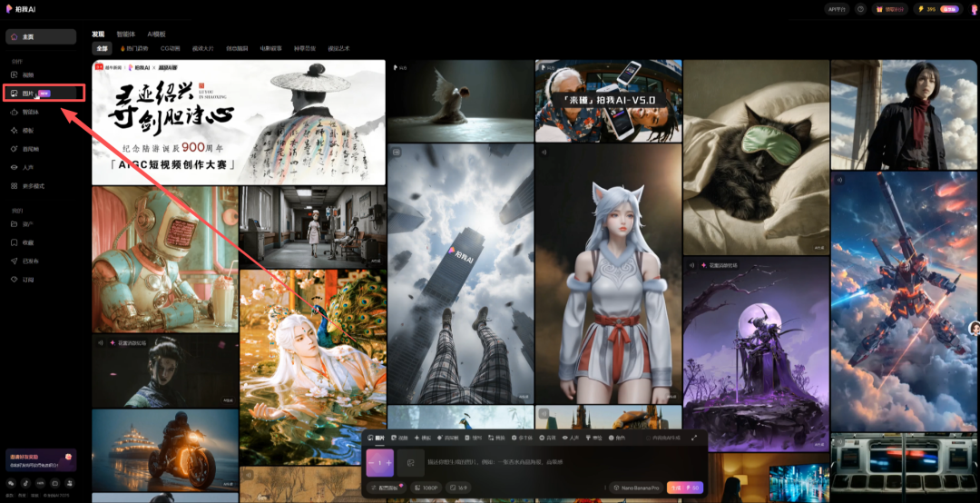Open the 16:9 aspect ratio dropdown
This screenshot has width=980, height=503.
pyautogui.click(x=460, y=488)
